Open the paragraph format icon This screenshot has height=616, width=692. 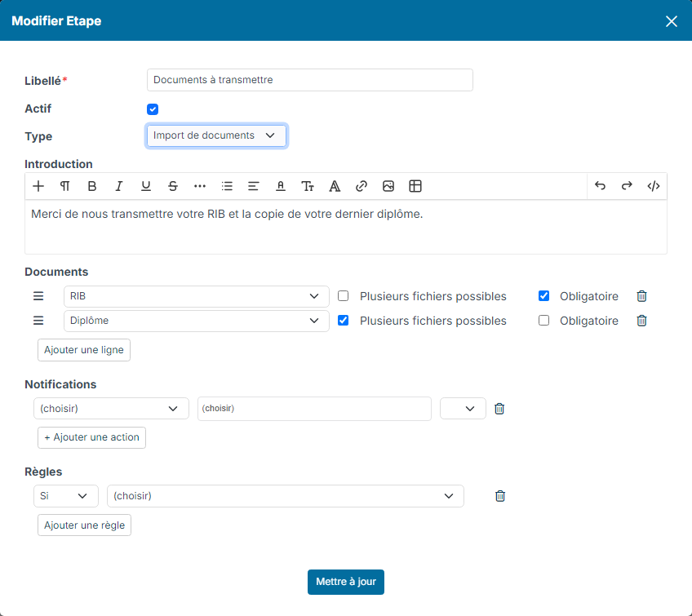(x=65, y=186)
